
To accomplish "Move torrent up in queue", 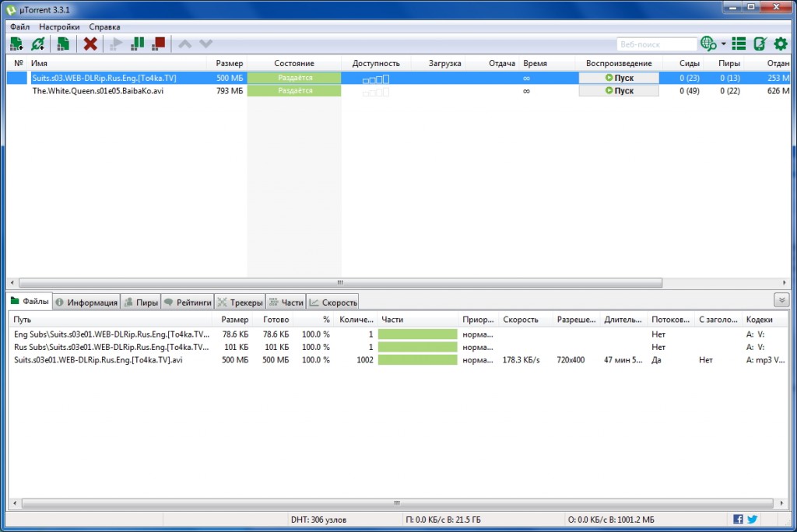I will tap(185, 44).
